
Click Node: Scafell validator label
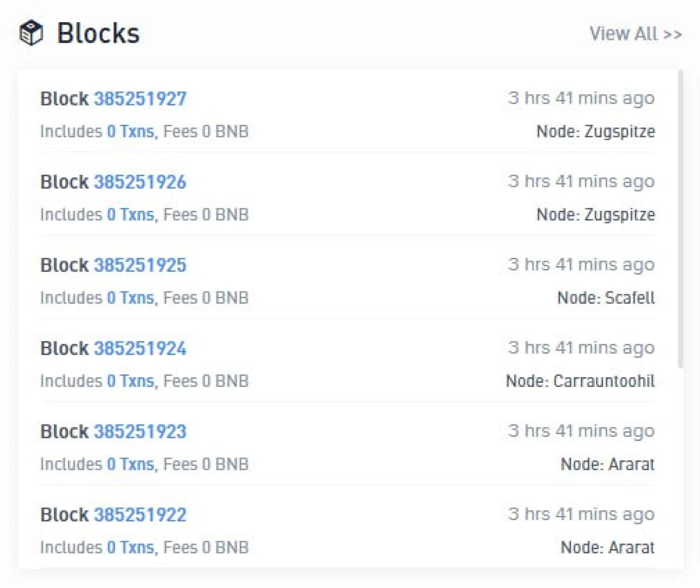tap(606, 298)
